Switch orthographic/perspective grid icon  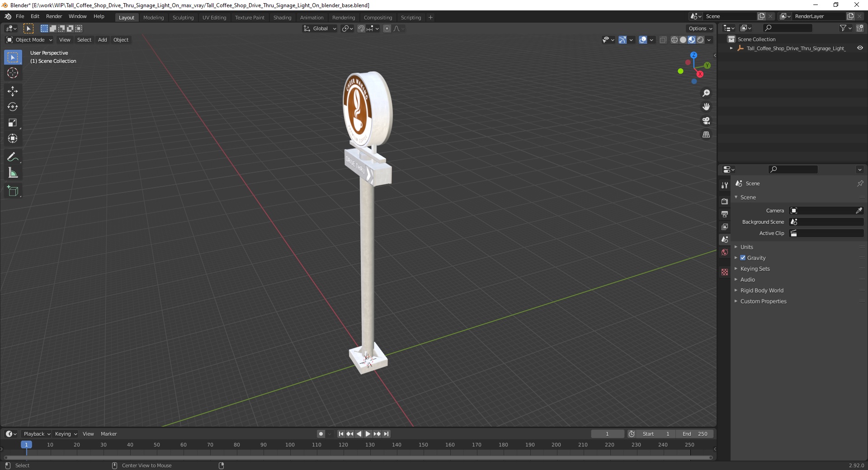point(706,134)
